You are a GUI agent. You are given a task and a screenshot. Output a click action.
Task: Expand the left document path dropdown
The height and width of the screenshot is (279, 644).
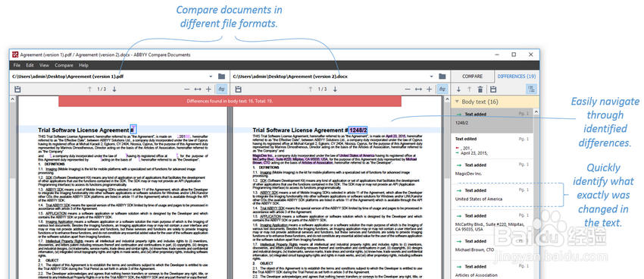click(x=211, y=77)
